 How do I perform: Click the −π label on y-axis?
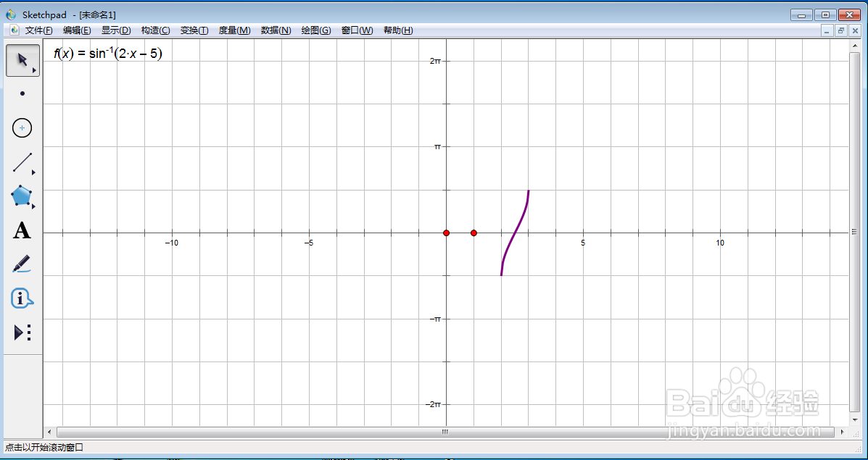click(436, 319)
